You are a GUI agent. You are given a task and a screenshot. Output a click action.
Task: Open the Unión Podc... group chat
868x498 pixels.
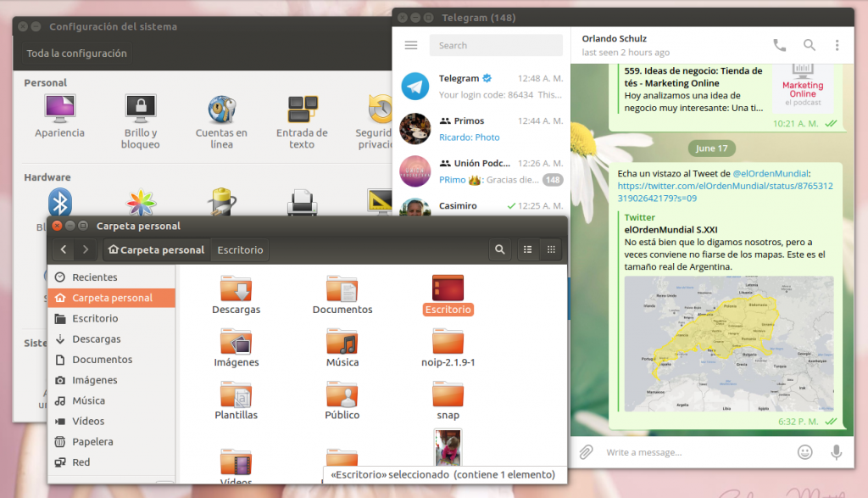[x=481, y=171]
